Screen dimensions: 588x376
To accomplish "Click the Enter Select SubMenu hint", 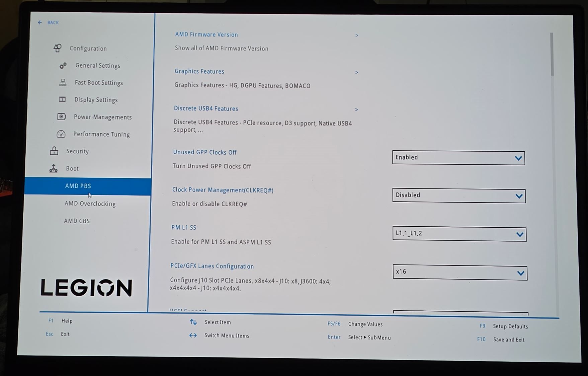I will (359, 337).
